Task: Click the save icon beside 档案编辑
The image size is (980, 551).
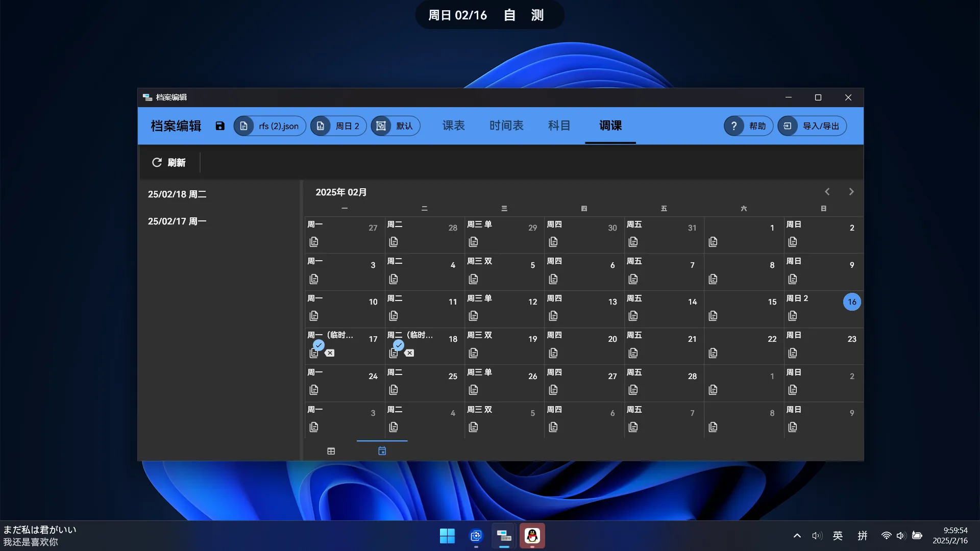Action: coord(220,126)
